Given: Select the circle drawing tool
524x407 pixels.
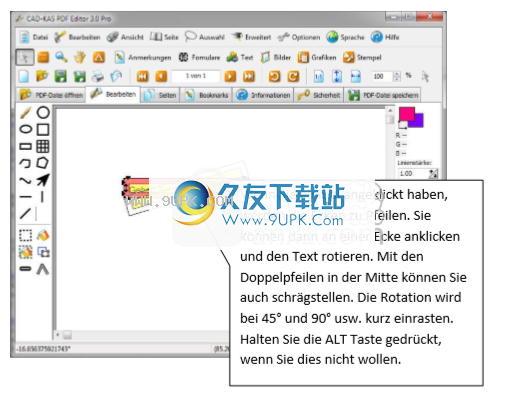Looking at the screenshot, I should (x=43, y=113).
